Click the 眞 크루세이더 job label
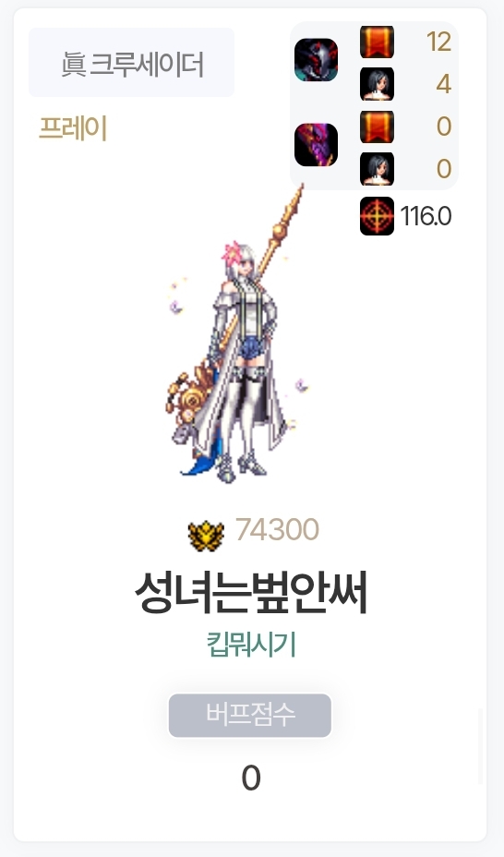This screenshot has width=504, height=857. tap(132, 62)
